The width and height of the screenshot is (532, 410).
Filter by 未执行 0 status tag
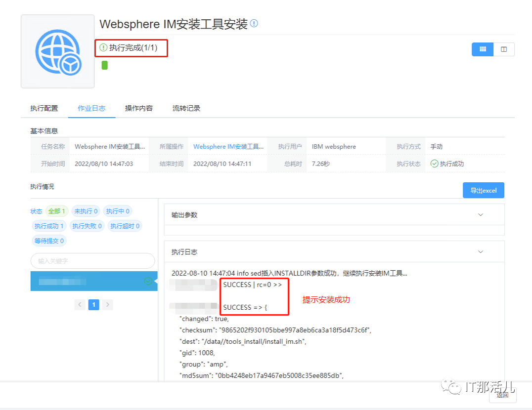(86, 211)
